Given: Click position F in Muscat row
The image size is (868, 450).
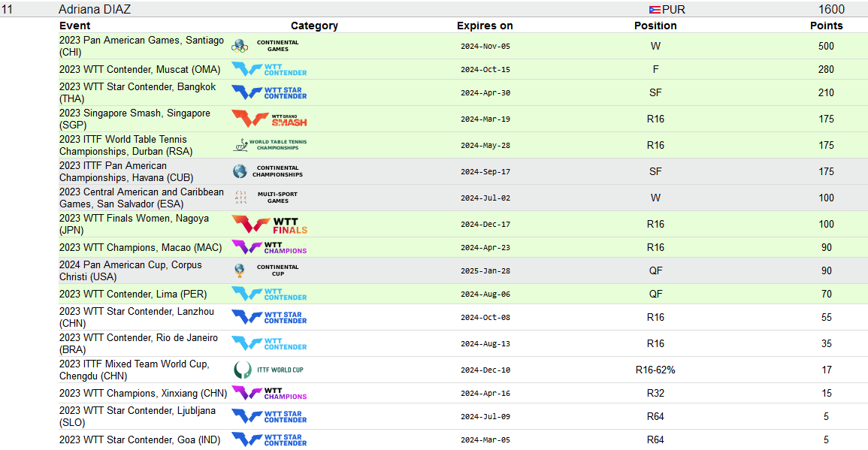Looking at the screenshot, I should pyautogui.click(x=655, y=69).
